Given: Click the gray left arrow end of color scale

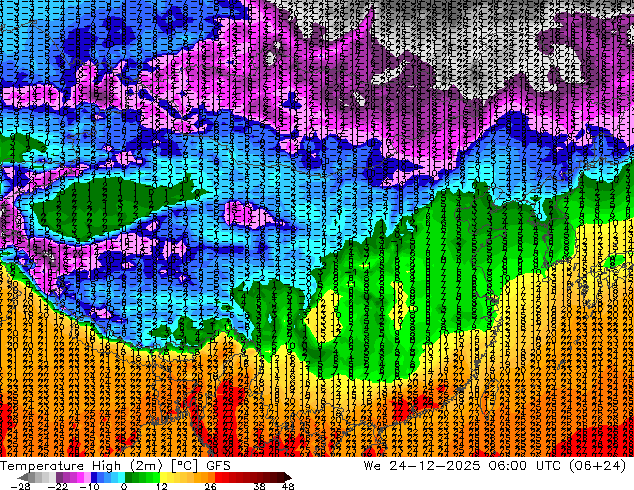Looking at the screenshot, I should (x=23, y=477).
